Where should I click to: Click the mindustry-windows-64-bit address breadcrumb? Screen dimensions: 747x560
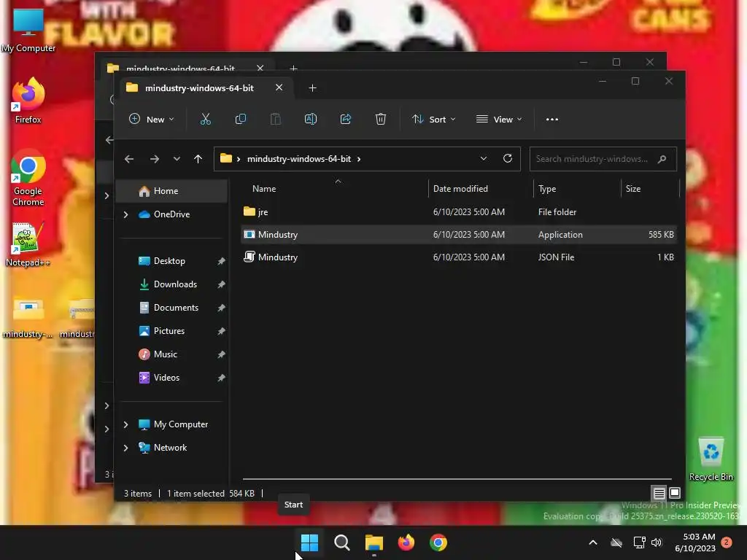tap(299, 159)
